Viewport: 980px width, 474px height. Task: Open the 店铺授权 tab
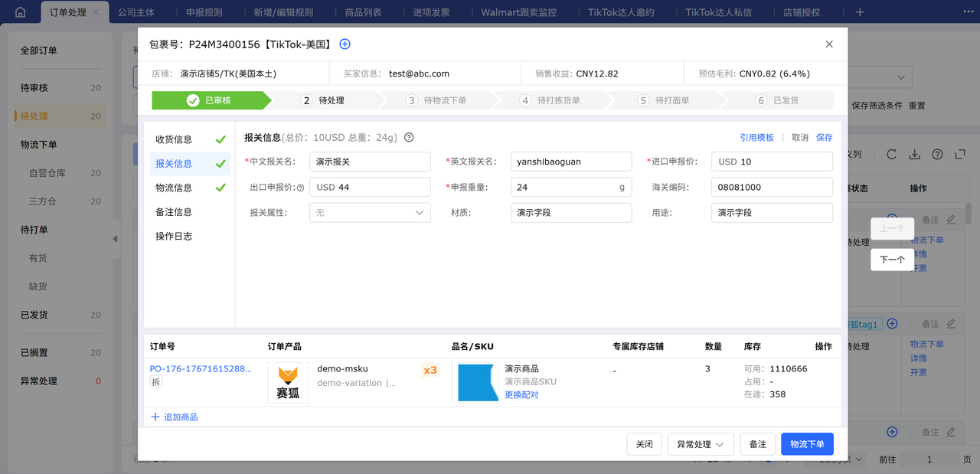pos(802,12)
